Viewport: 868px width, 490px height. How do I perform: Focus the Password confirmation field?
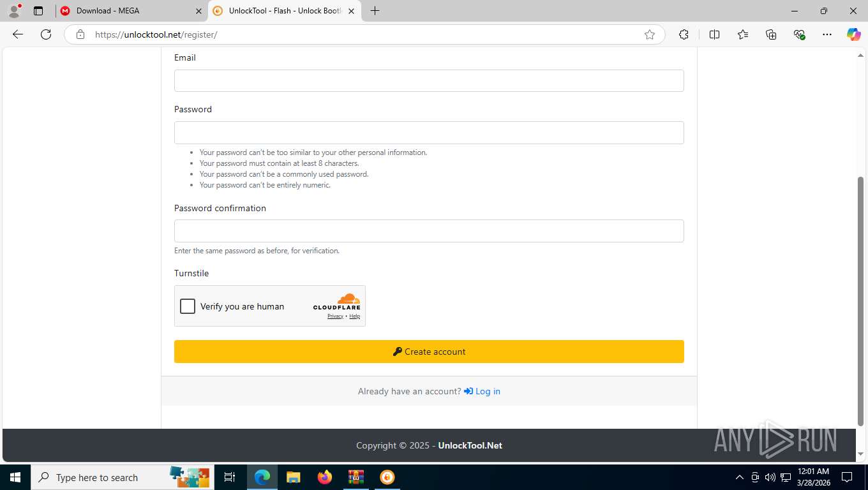click(x=429, y=231)
